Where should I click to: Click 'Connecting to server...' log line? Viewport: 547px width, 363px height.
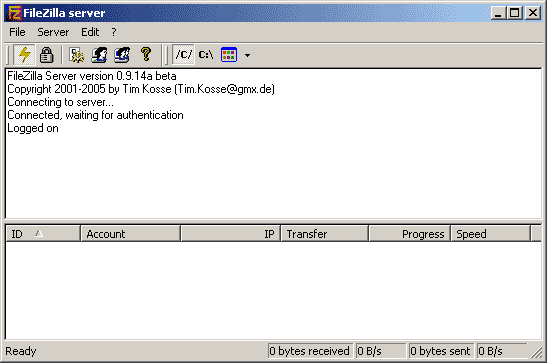click(x=60, y=102)
